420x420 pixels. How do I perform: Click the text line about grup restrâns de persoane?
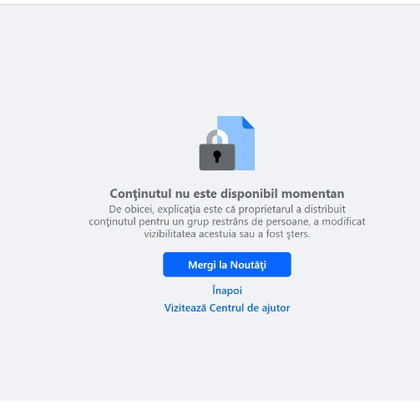(x=227, y=222)
